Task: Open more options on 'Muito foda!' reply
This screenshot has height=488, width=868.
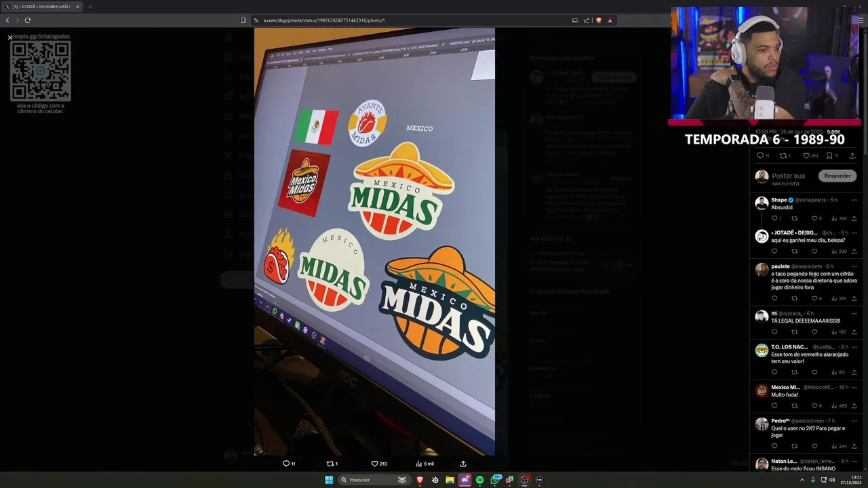Action: [854, 387]
